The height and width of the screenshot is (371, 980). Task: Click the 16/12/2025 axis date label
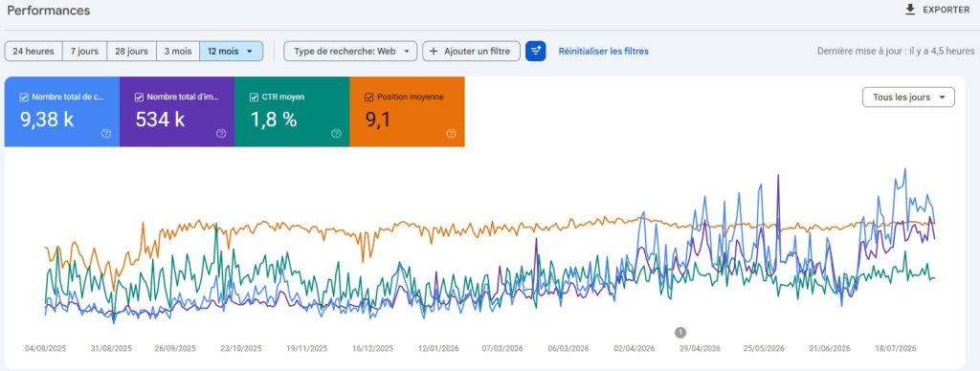point(372,348)
